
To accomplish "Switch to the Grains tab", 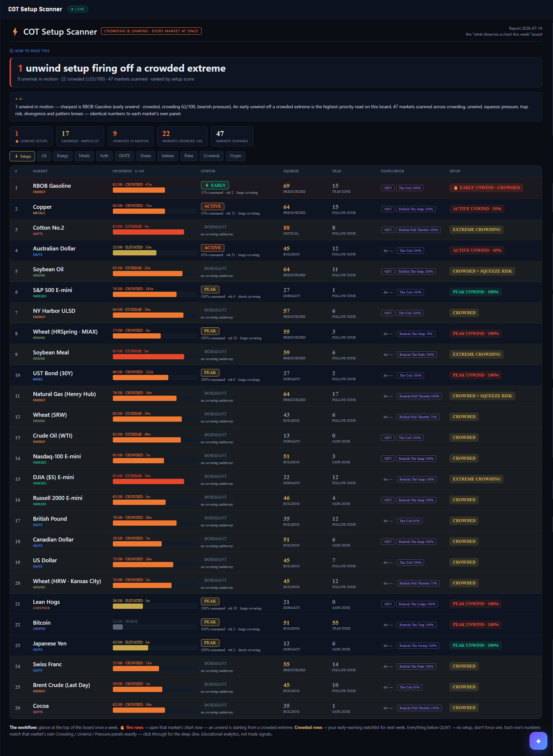I will point(146,156).
